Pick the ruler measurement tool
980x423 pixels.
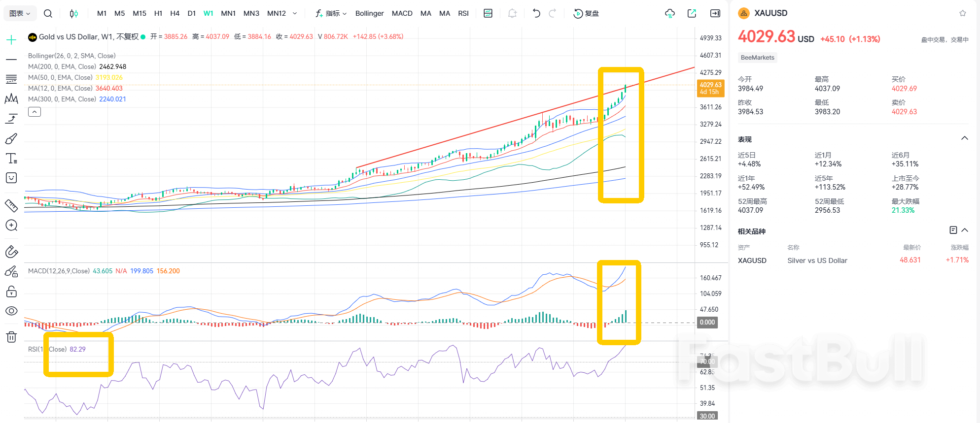(x=11, y=205)
